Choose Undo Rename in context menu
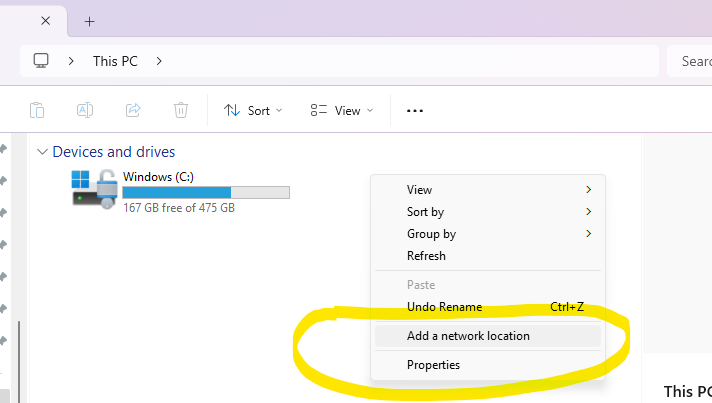712x403 pixels. [x=488, y=307]
